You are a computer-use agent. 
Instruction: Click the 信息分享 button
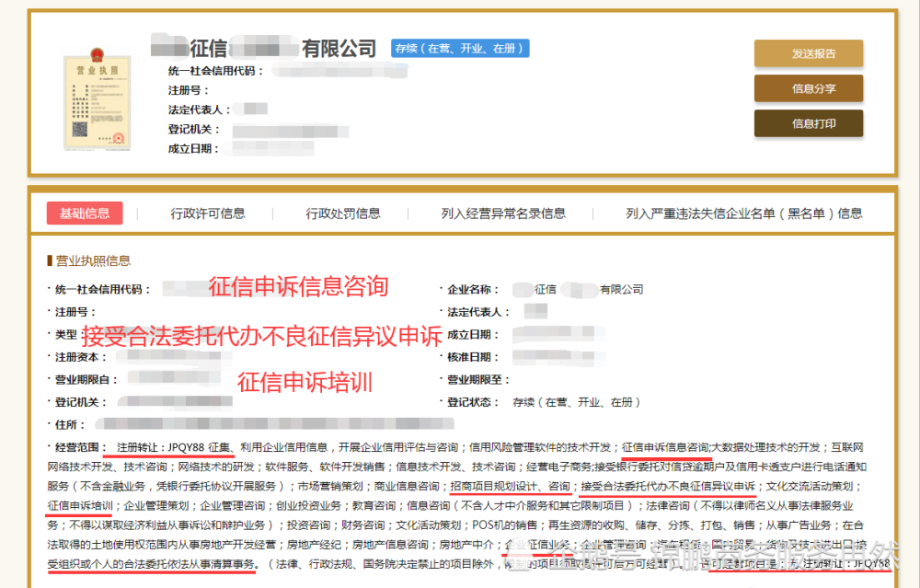[808, 88]
